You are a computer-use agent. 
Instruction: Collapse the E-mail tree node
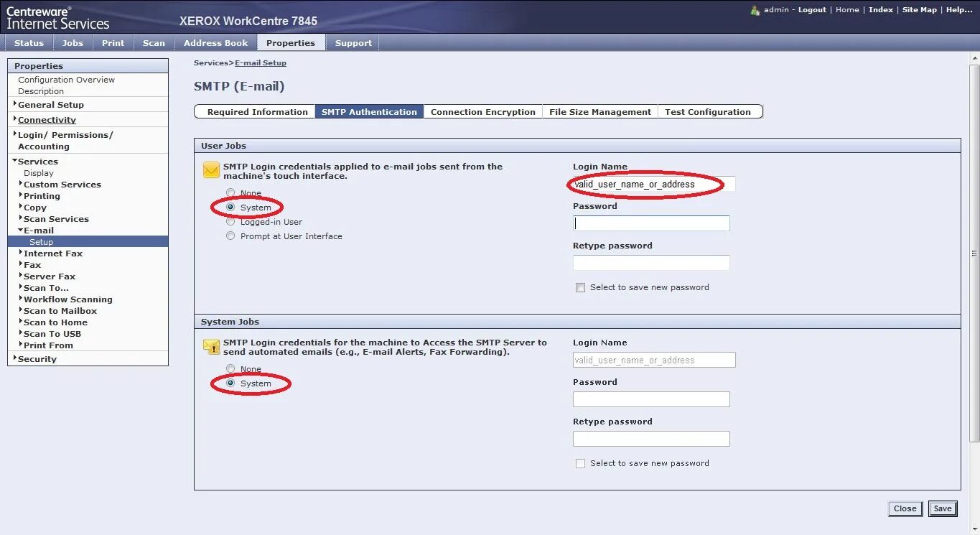[x=21, y=230]
